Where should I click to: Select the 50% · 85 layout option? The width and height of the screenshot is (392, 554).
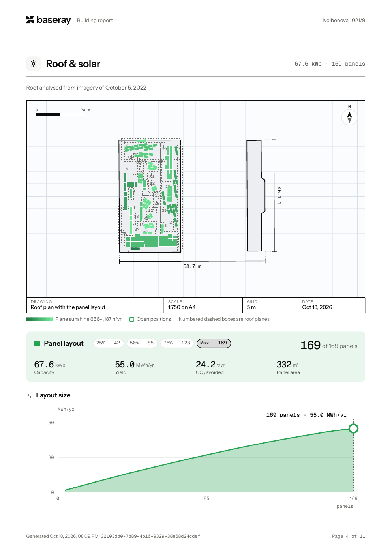click(142, 343)
